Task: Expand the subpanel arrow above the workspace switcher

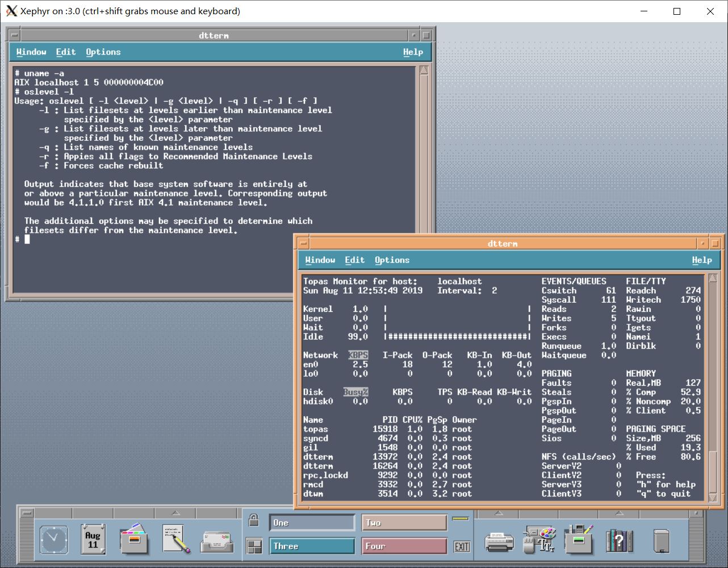Action: click(175, 513)
